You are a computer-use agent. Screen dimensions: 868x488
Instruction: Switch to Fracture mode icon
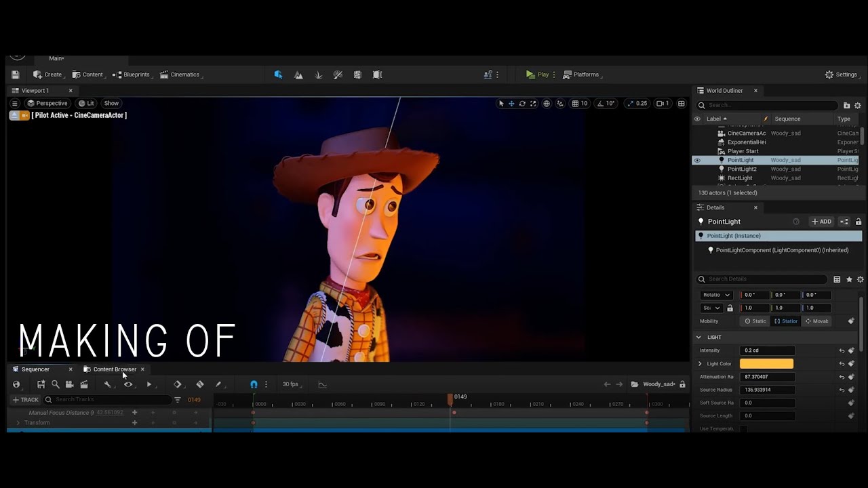(357, 75)
